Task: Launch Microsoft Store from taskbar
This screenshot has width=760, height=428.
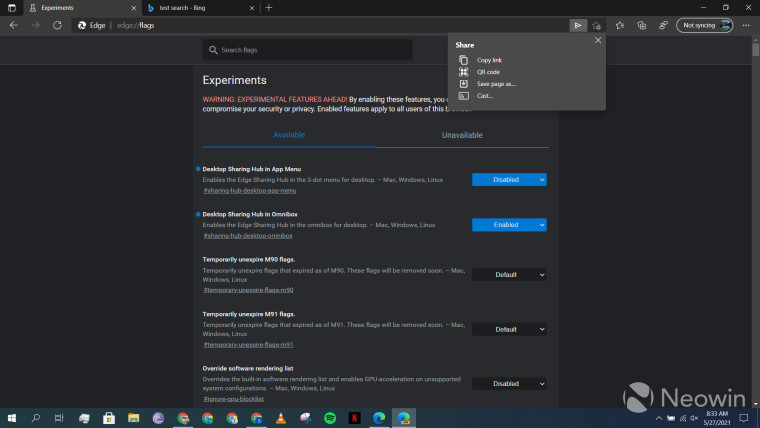Action: coord(109,418)
